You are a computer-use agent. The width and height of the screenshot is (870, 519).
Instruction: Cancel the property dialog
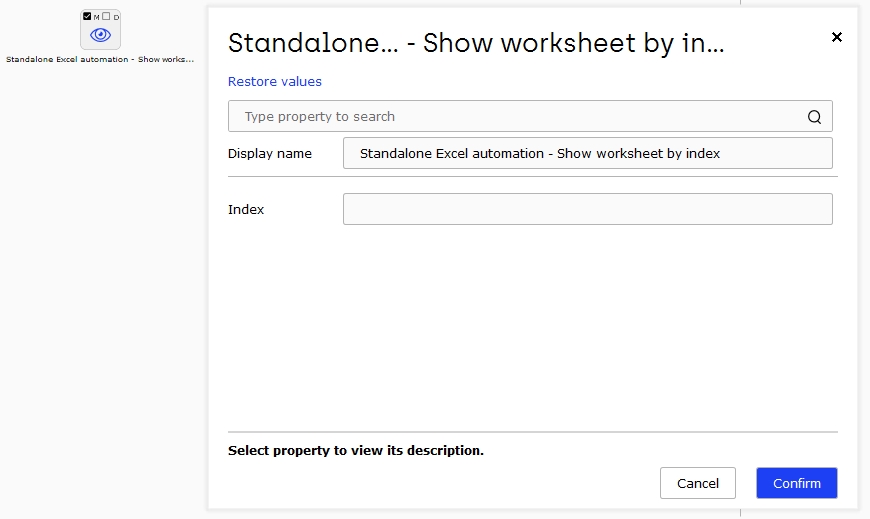pyautogui.click(x=697, y=483)
